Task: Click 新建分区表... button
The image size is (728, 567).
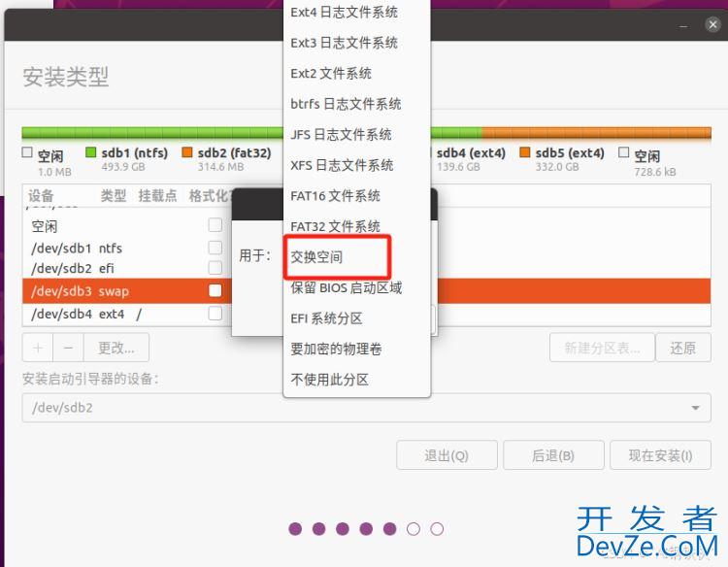Action: click(x=602, y=348)
